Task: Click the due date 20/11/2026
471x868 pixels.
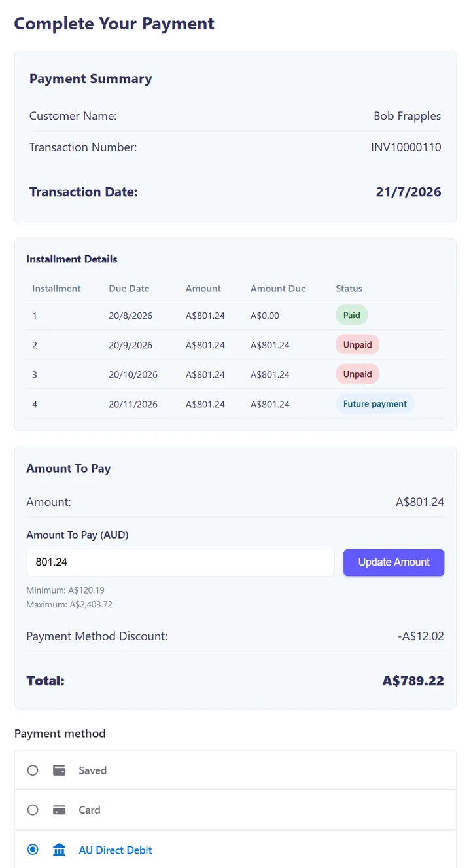Action: coord(133,404)
